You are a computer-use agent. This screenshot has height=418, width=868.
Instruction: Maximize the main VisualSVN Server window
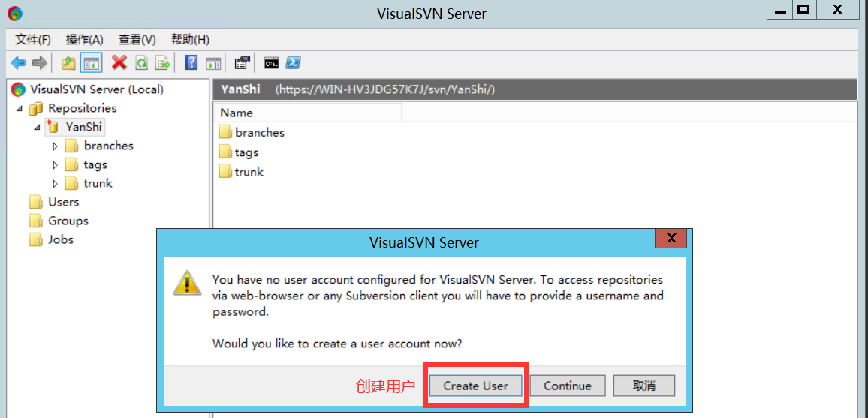click(x=803, y=10)
